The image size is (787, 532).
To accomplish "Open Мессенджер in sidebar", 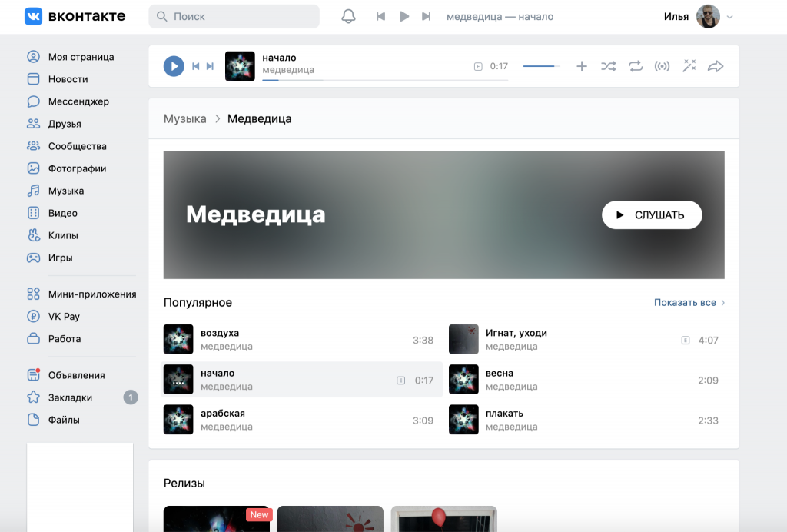I will (x=68, y=101).
